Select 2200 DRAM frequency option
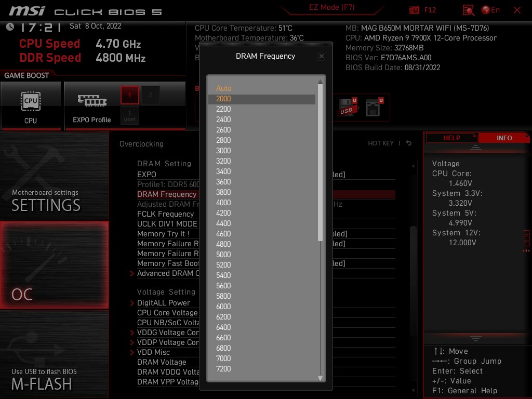 262,109
